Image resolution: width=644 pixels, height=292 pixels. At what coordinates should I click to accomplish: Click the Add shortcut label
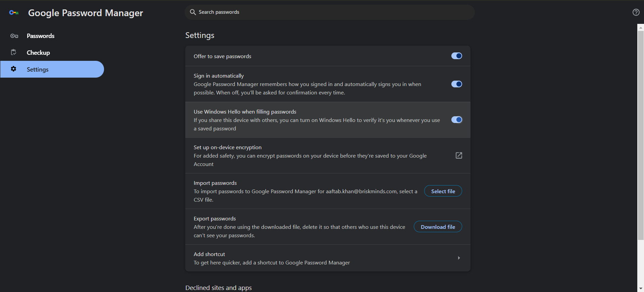209,254
